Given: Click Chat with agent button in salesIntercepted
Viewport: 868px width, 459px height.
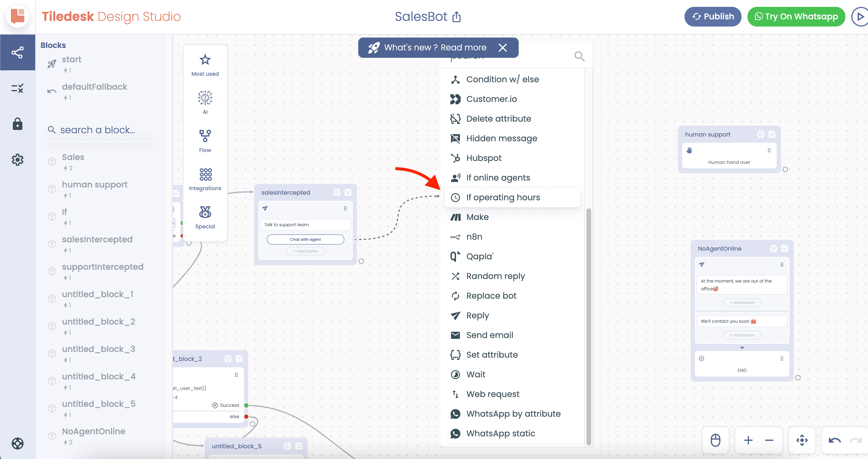Looking at the screenshot, I should [x=305, y=239].
